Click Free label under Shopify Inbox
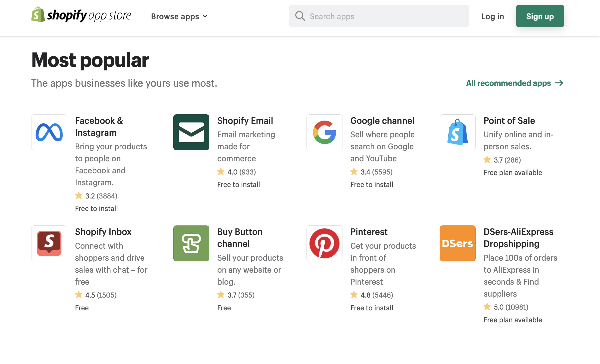Viewport: 600px width, 364px height. pyautogui.click(x=82, y=308)
